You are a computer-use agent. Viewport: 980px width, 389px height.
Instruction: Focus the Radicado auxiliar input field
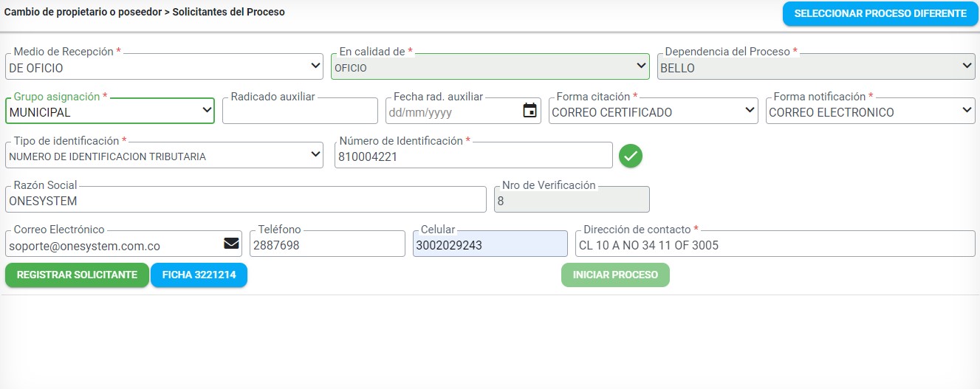tap(300, 111)
